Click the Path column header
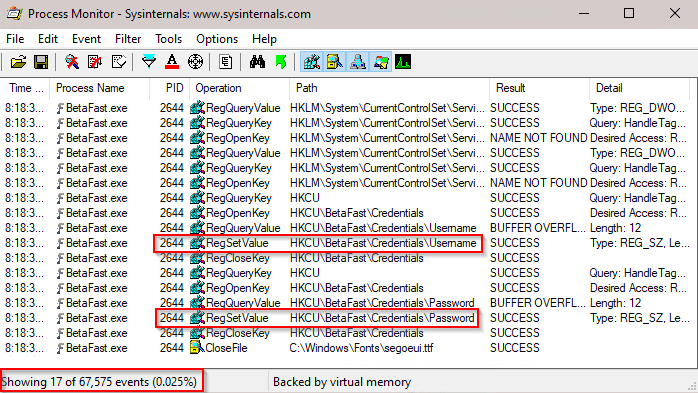This screenshot has width=698, height=393. pyautogui.click(x=390, y=88)
